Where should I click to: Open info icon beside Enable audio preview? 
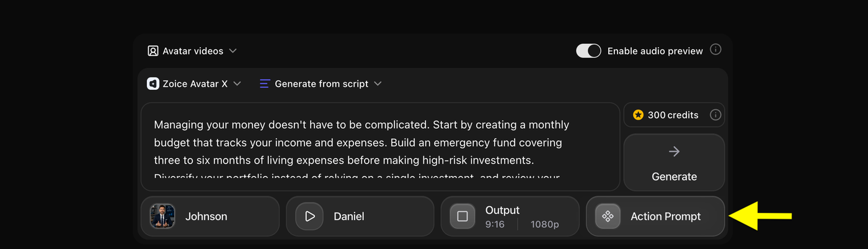pyautogui.click(x=715, y=50)
